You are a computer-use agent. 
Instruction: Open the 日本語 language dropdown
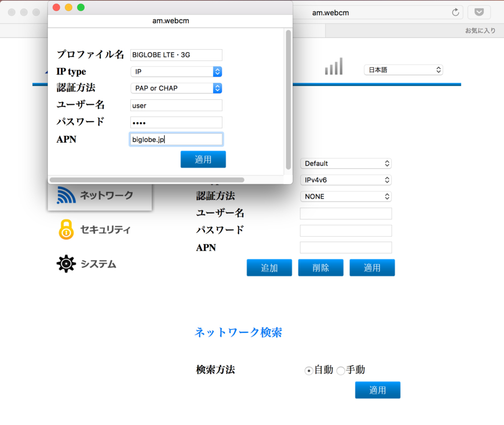404,70
